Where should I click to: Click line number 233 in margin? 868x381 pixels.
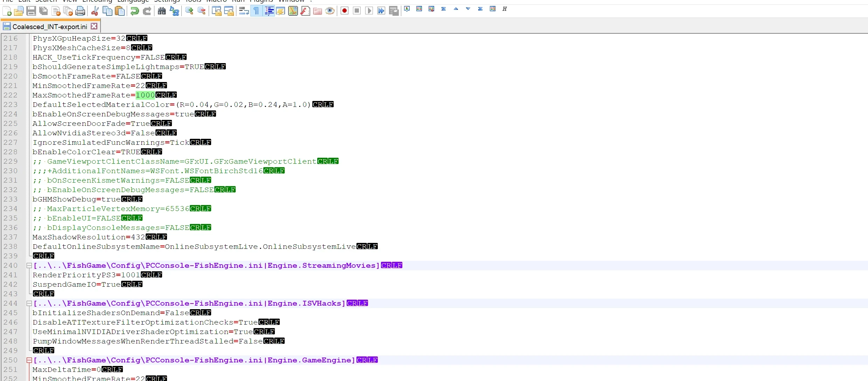(11, 199)
